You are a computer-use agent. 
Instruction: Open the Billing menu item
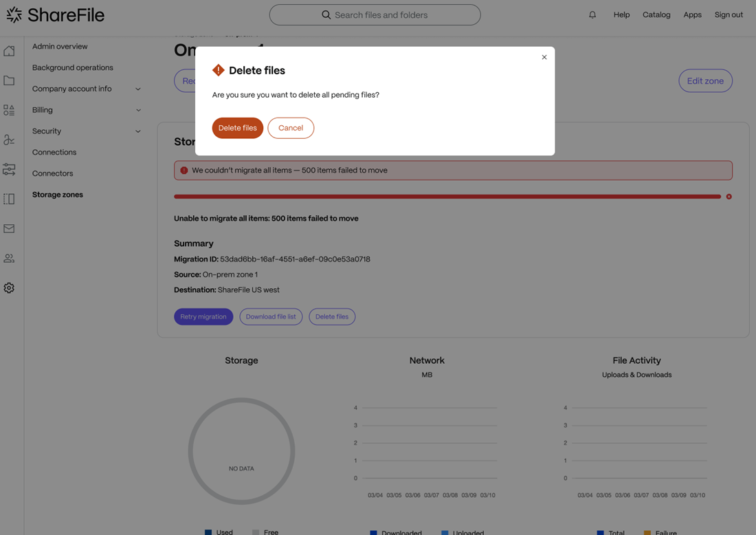click(43, 110)
